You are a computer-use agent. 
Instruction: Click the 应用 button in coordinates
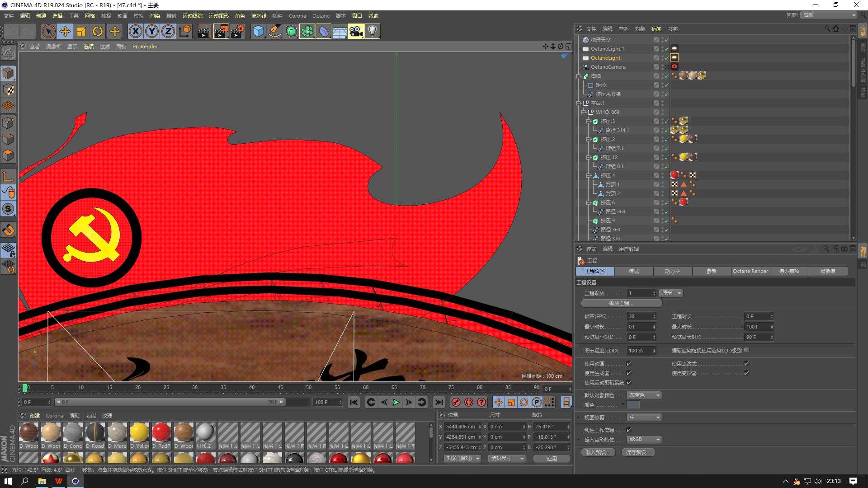tap(552, 458)
